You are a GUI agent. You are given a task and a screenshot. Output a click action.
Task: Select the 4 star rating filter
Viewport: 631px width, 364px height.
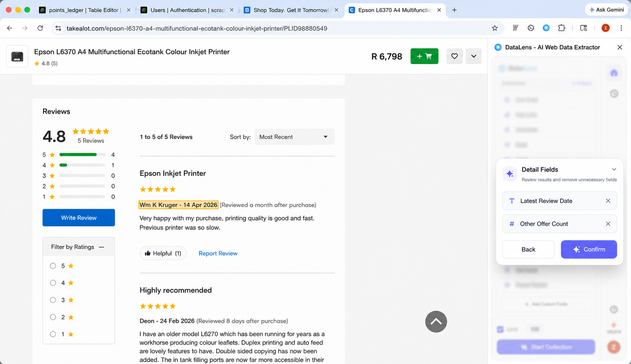tap(53, 283)
